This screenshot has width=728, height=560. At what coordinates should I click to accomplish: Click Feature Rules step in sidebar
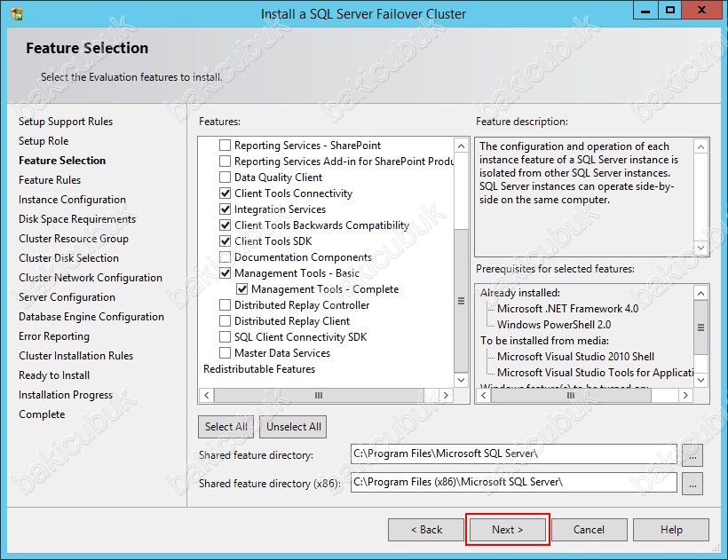pyautogui.click(x=49, y=180)
